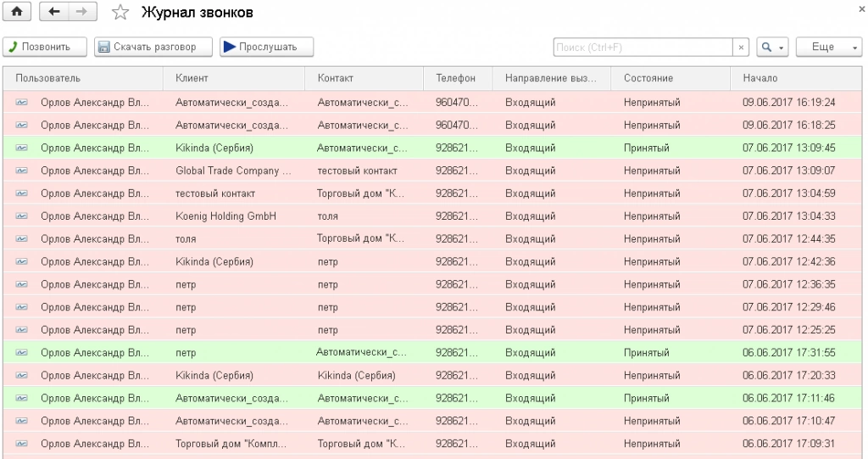868x459 pixels.
Task: Click row icon of 09.06.2017 16:19:24 call
Action: [21, 103]
